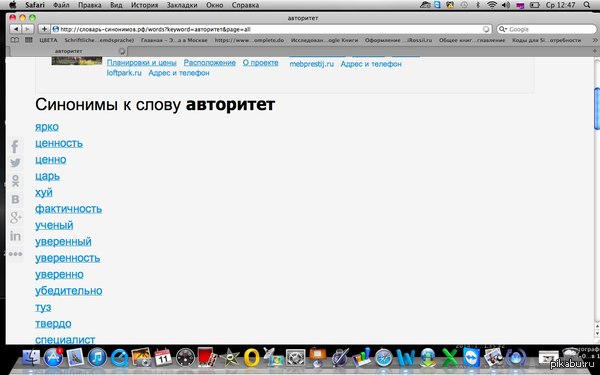
Task: Open Finder from the Dock
Action: [31, 358]
